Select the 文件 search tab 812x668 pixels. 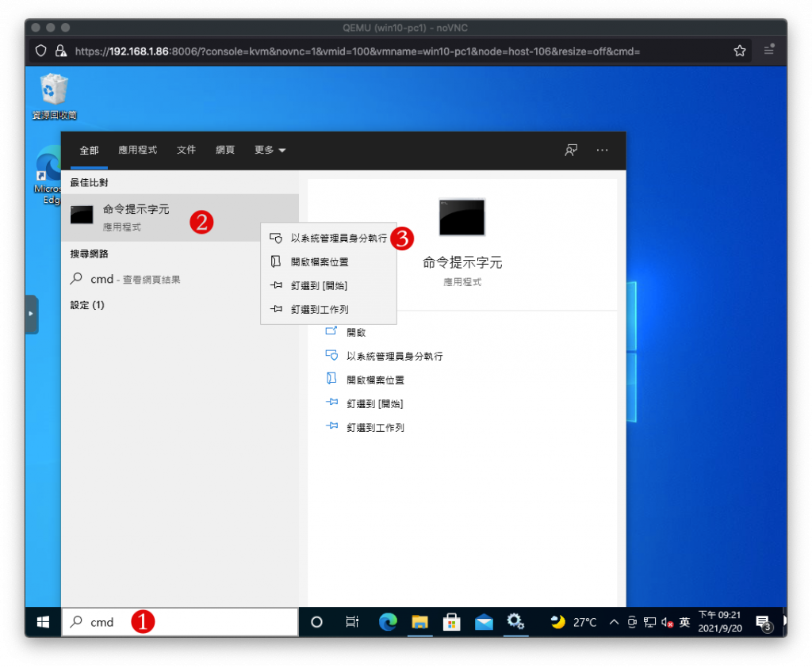tap(186, 150)
